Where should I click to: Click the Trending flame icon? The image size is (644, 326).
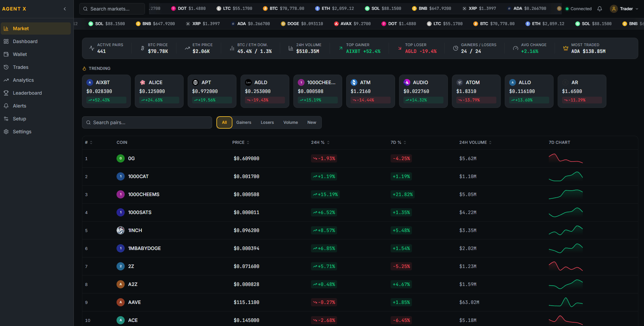pyautogui.click(x=84, y=68)
